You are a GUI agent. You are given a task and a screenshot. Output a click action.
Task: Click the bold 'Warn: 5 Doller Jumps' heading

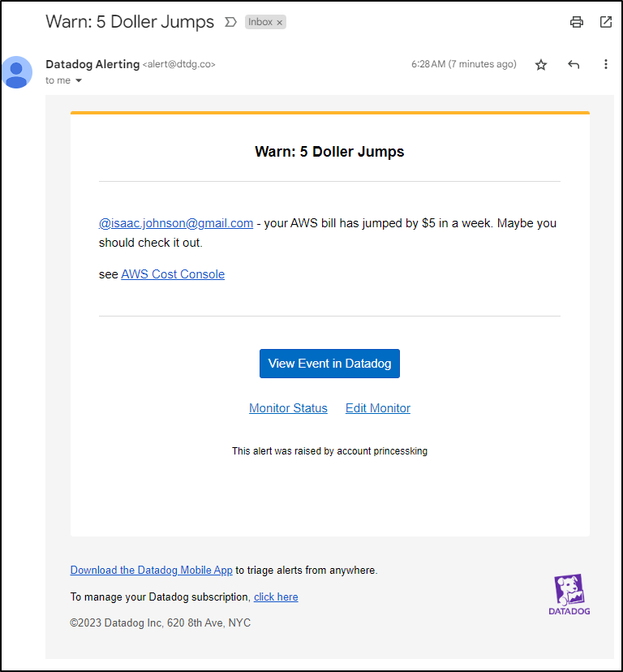329,152
